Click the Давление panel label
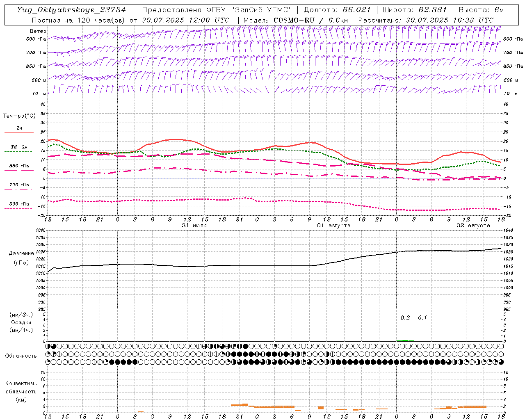The height and width of the screenshot is (420, 525). click(x=21, y=253)
